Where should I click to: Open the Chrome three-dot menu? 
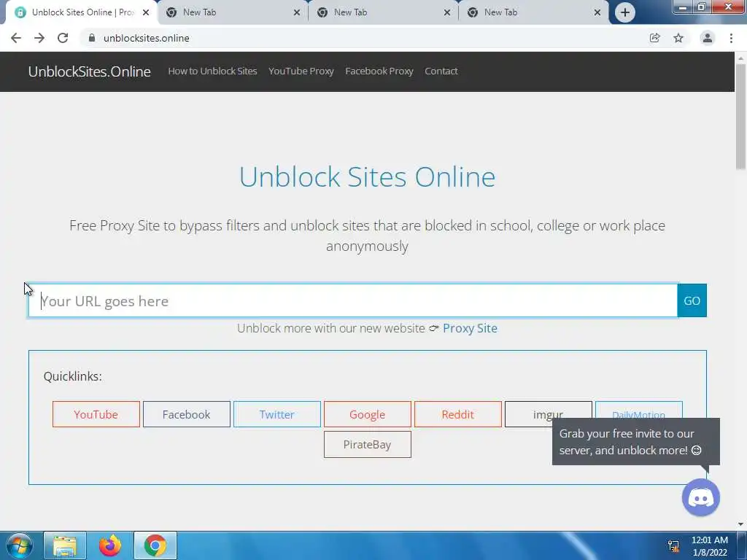[x=731, y=38]
